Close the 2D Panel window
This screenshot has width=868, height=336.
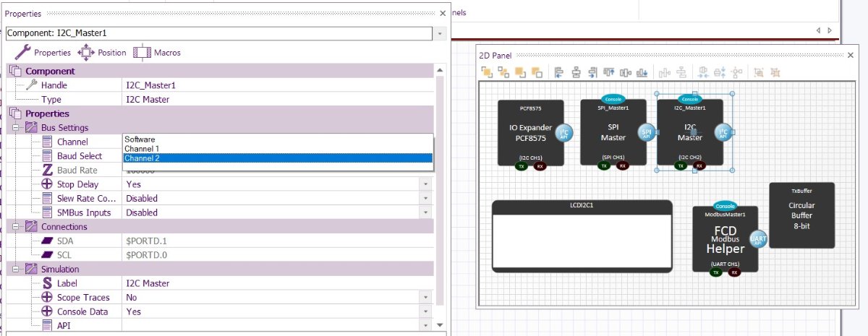pos(850,55)
